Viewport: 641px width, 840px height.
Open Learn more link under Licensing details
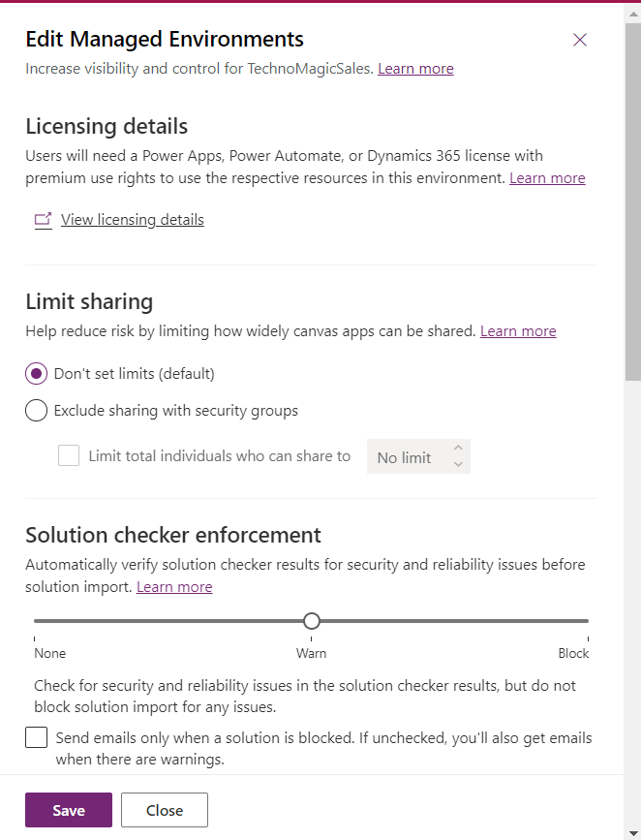coord(547,178)
